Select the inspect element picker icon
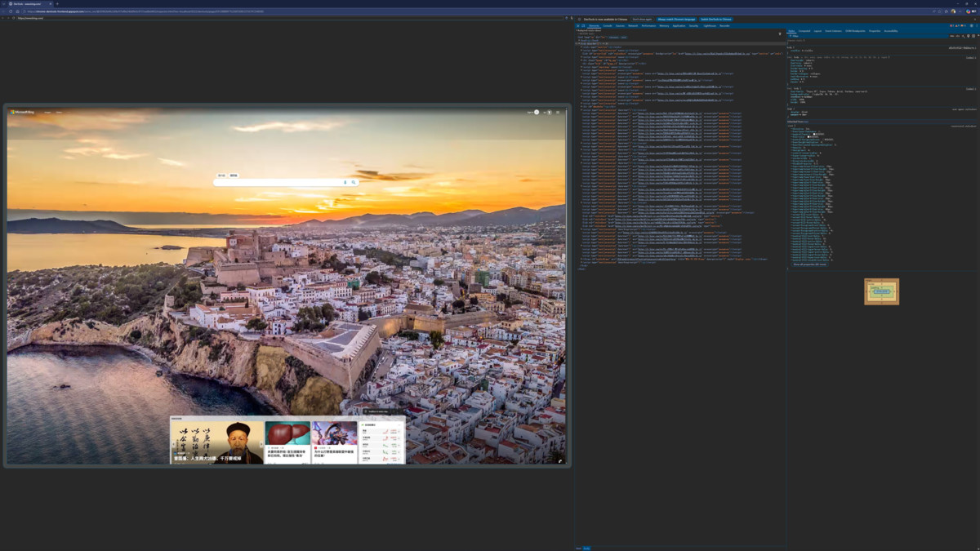 click(577, 25)
